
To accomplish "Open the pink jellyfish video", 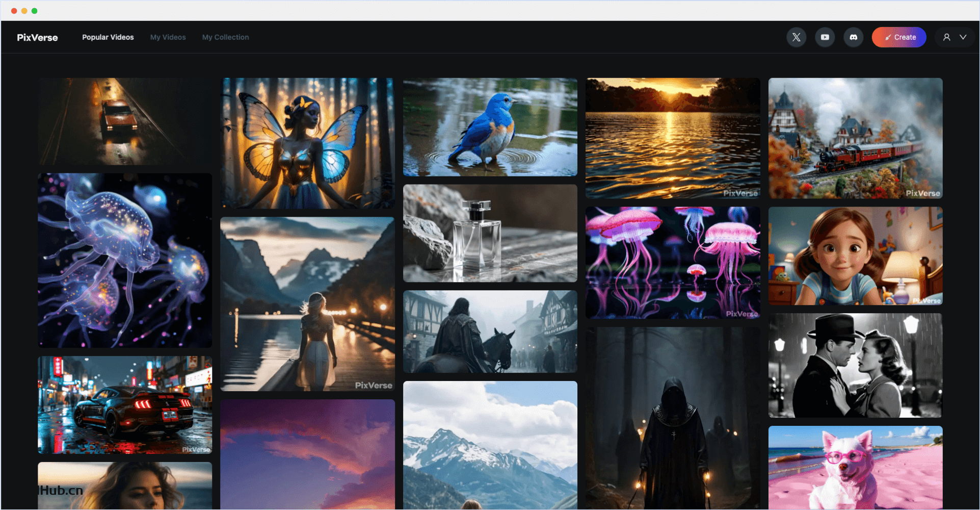I will [x=673, y=263].
